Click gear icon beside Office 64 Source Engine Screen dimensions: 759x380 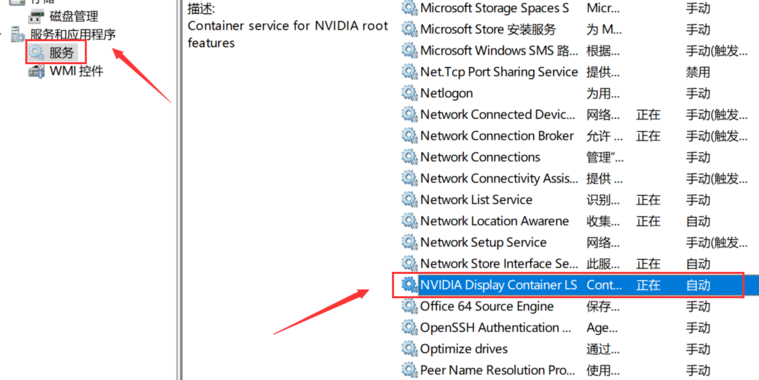(x=410, y=306)
